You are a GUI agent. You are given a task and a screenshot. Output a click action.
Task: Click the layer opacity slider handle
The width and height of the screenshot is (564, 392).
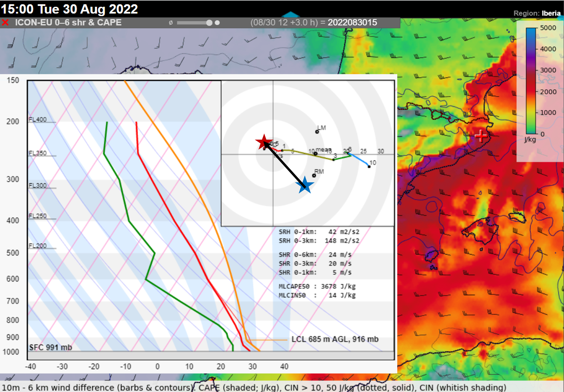(x=209, y=23)
